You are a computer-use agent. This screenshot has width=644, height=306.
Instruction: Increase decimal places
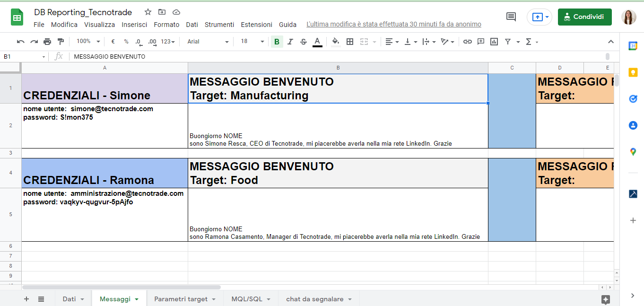[x=152, y=42]
